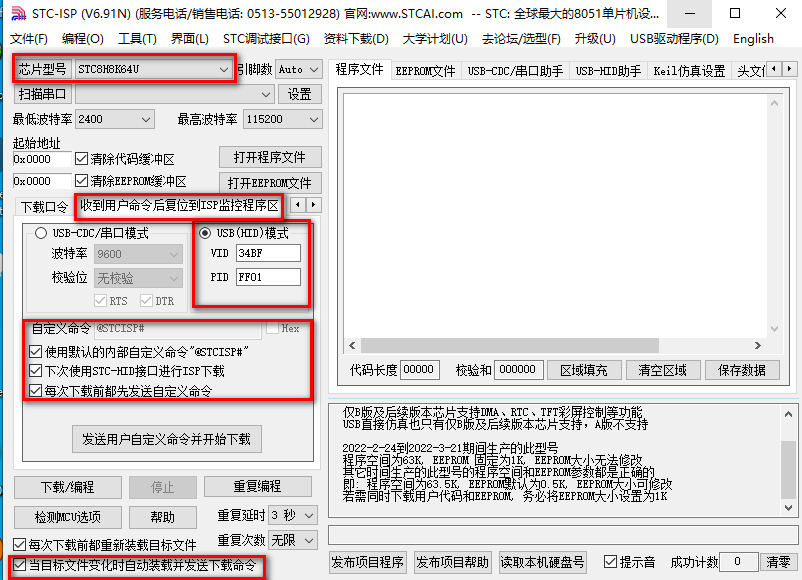
Task: Click 重复编程 button
Action: (x=257, y=486)
